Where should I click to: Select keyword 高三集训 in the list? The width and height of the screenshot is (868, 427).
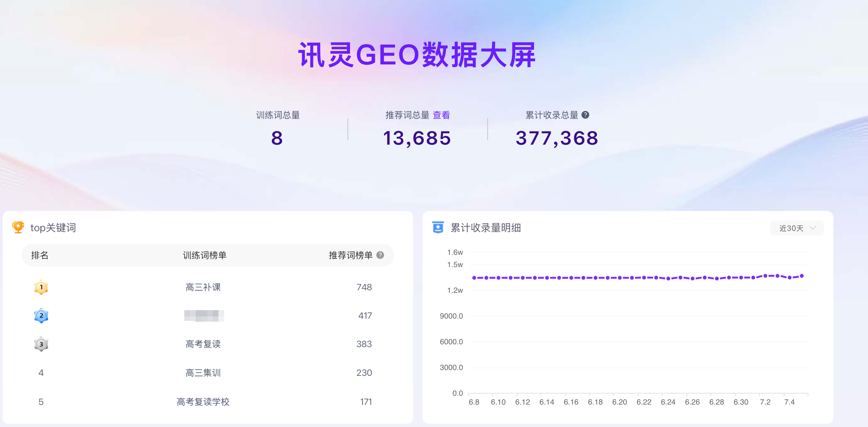click(203, 373)
